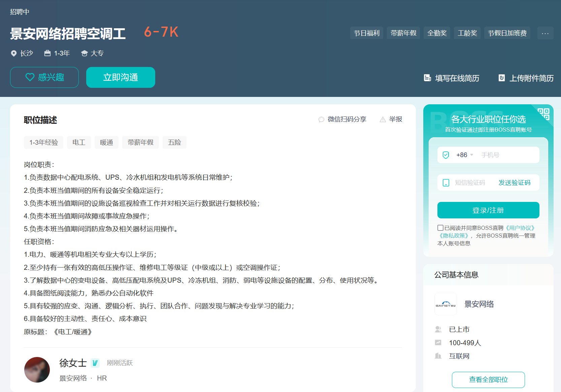Click the verified V badge beside 徐女士
The height and width of the screenshot is (392, 561).
(95, 363)
